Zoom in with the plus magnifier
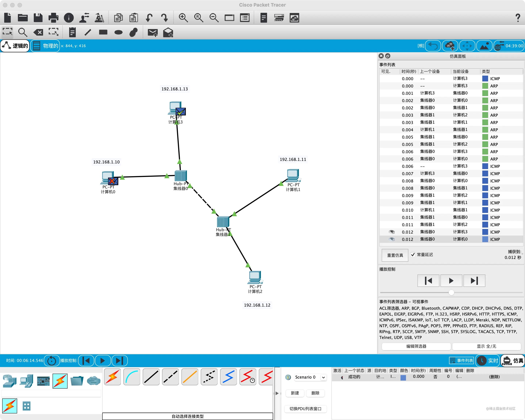The height and width of the screenshot is (420, 525). [x=183, y=18]
